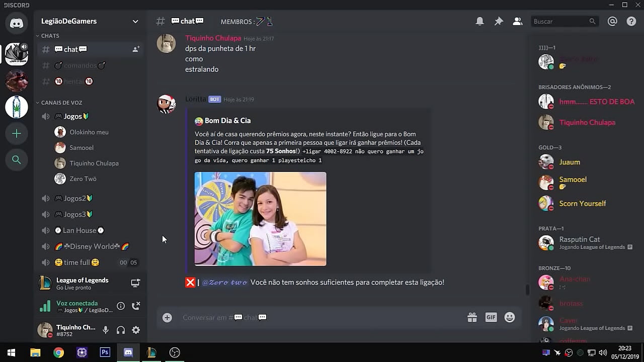Open the LegiãoDeGamers server dropdown
This screenshot has width=644, height=362.
135,21
